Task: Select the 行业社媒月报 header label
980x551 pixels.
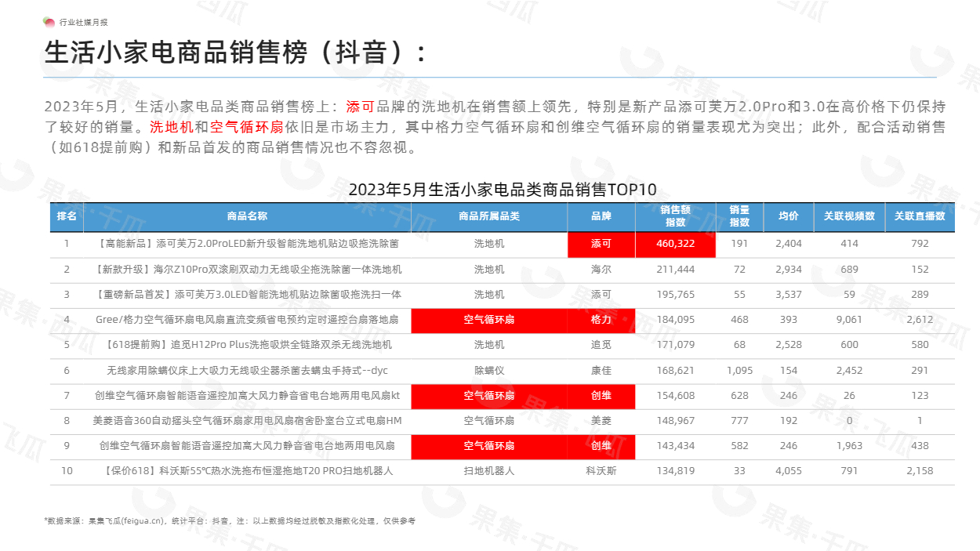Action: point(84,23)
